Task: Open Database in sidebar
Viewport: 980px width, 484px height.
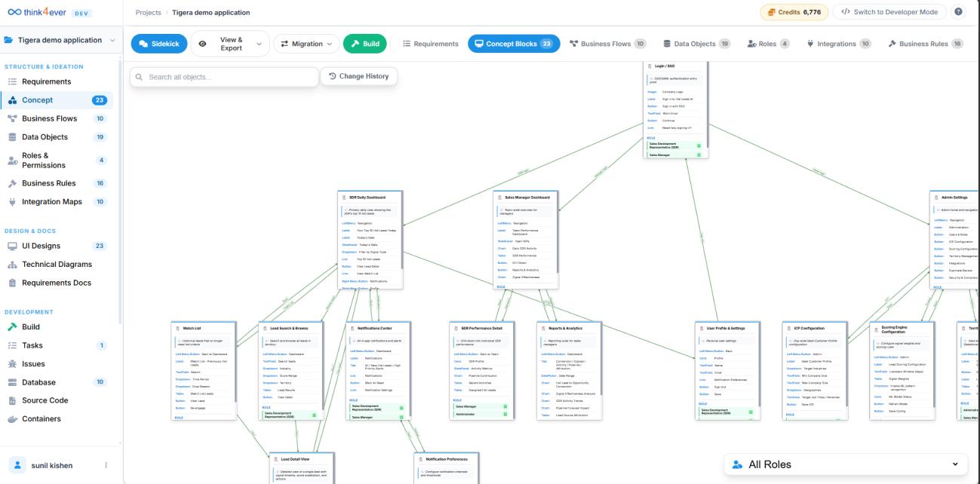Action: [58, 382]
